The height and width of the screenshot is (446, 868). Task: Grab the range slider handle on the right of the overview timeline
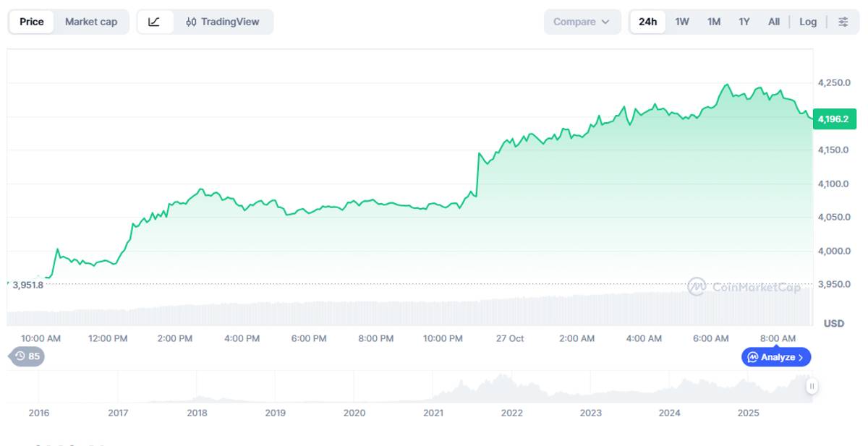point(812,386)
